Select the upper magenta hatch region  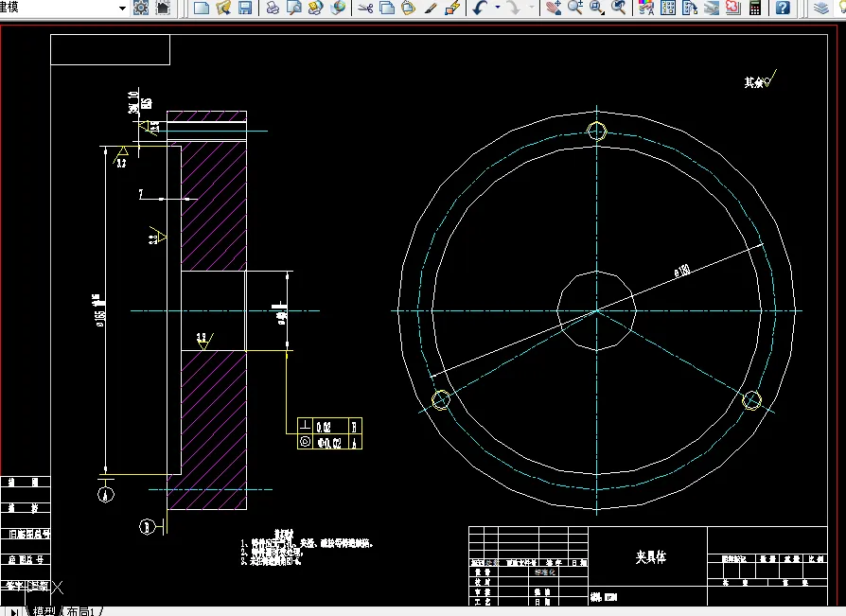214,206
